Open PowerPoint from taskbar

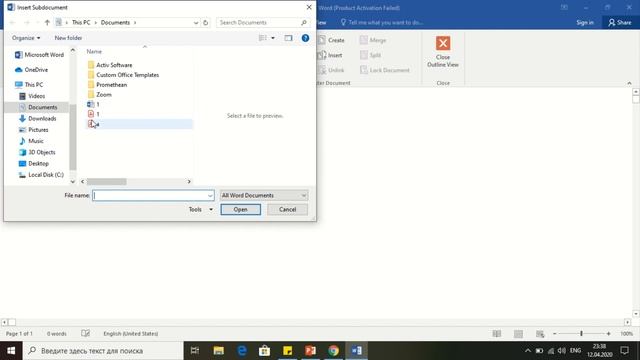(311, 351)
